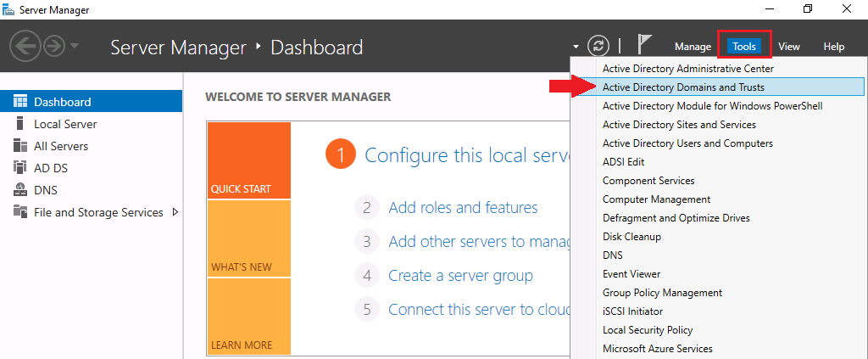Image resolution: width=868 pixels, height=359 pixels.
Task: Click the forward navigation arrow icon
Action: click(55, 46)
